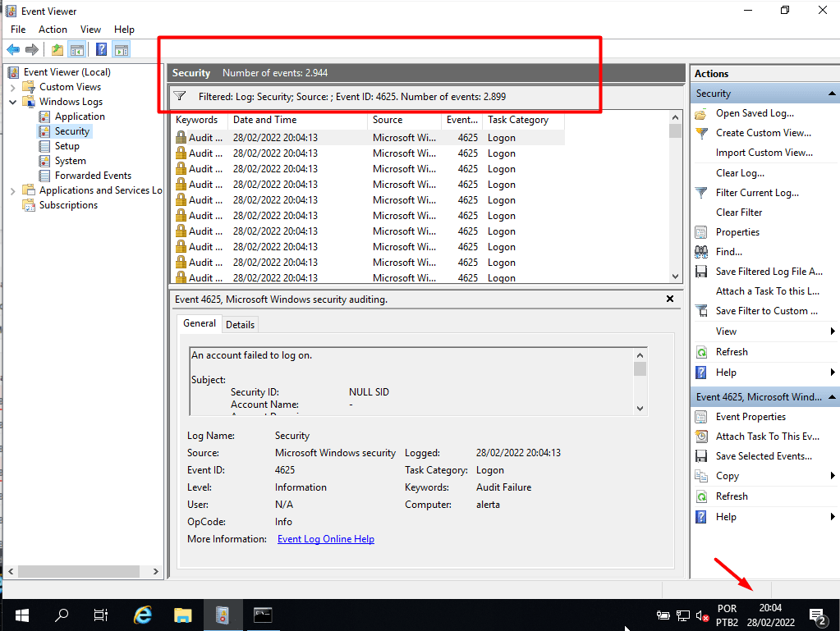The width and height of the screenshot is (840, 631).
Task: Collapse the Security actions section
Action: pyautogui.click(x=832, y=94)
